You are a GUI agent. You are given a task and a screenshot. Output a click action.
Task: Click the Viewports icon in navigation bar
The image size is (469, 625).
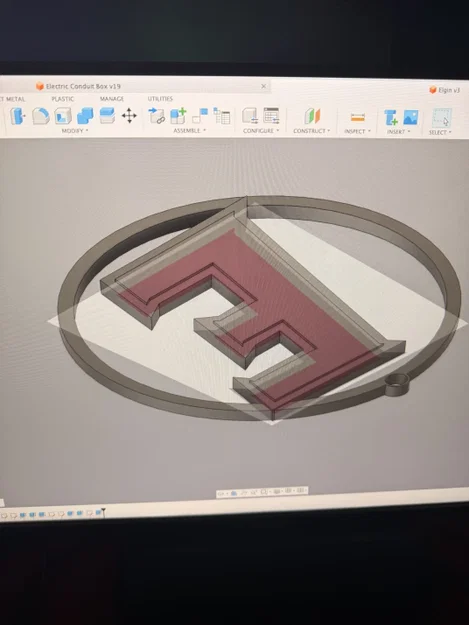point(300,490)
